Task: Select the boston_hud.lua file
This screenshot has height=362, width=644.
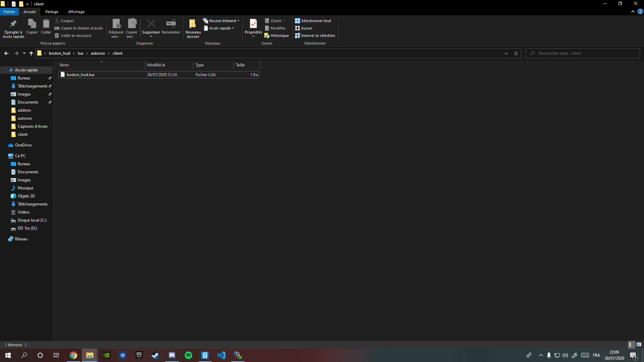Action: pyautogui.click(x=159, y=75)
